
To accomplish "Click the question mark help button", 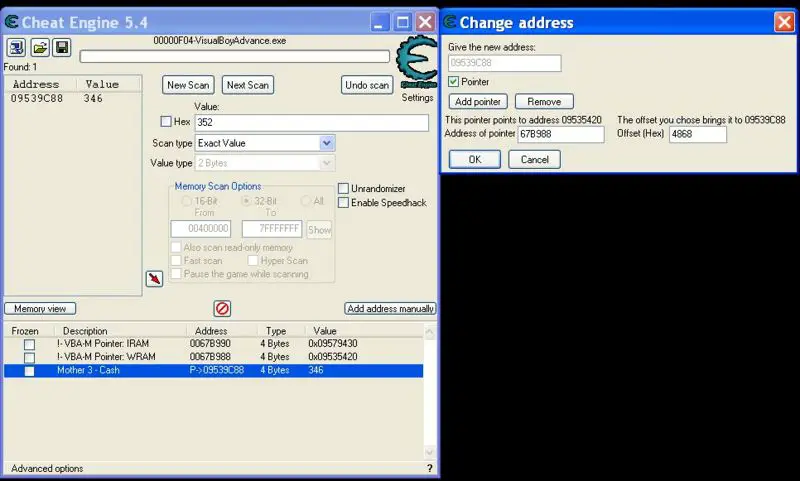I will [x=430, y=468].
